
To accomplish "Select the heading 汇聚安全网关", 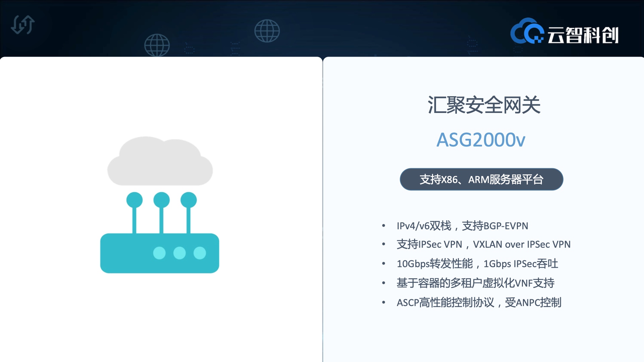I will [x=484, y=105].
